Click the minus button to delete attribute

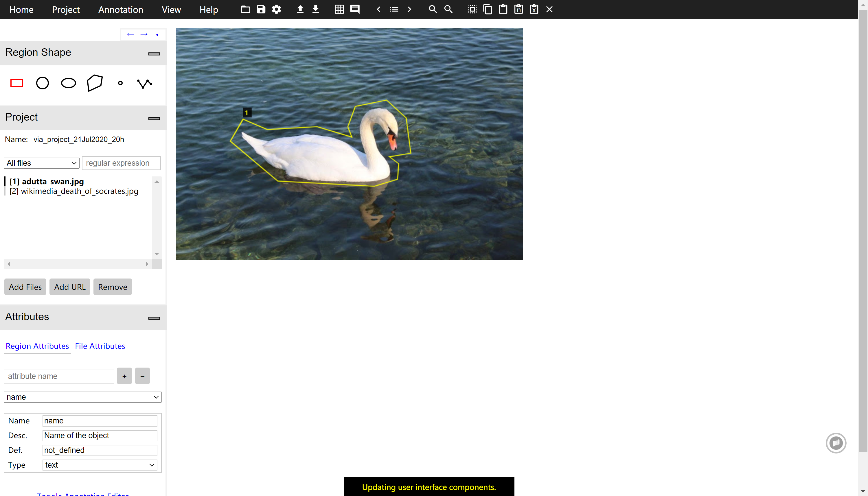coord(142,376)
